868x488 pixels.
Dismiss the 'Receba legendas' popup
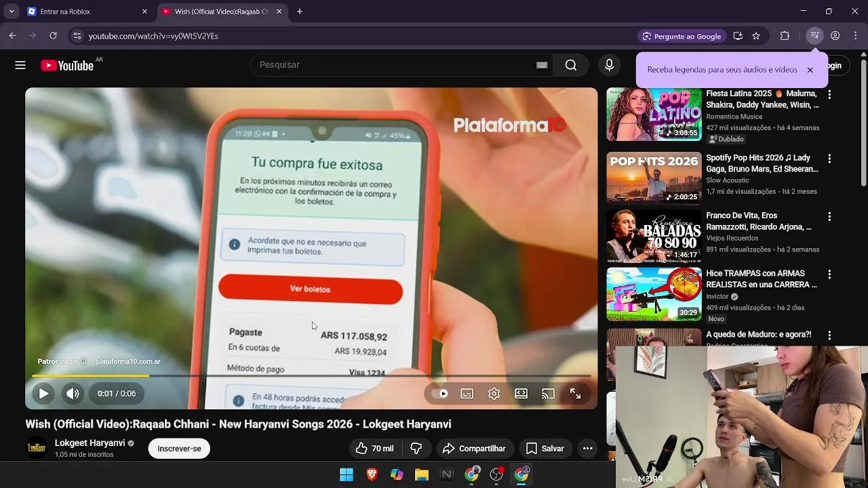810,70
